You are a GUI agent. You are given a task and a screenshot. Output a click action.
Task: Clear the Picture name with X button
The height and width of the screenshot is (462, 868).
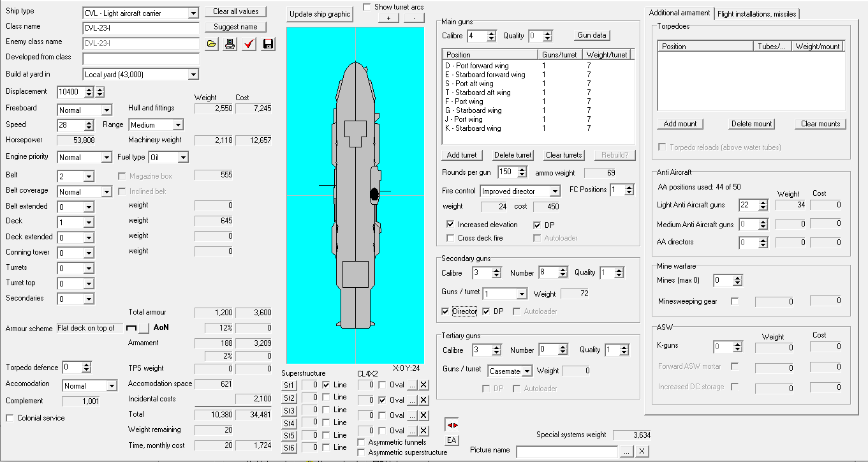coord(642,451)
